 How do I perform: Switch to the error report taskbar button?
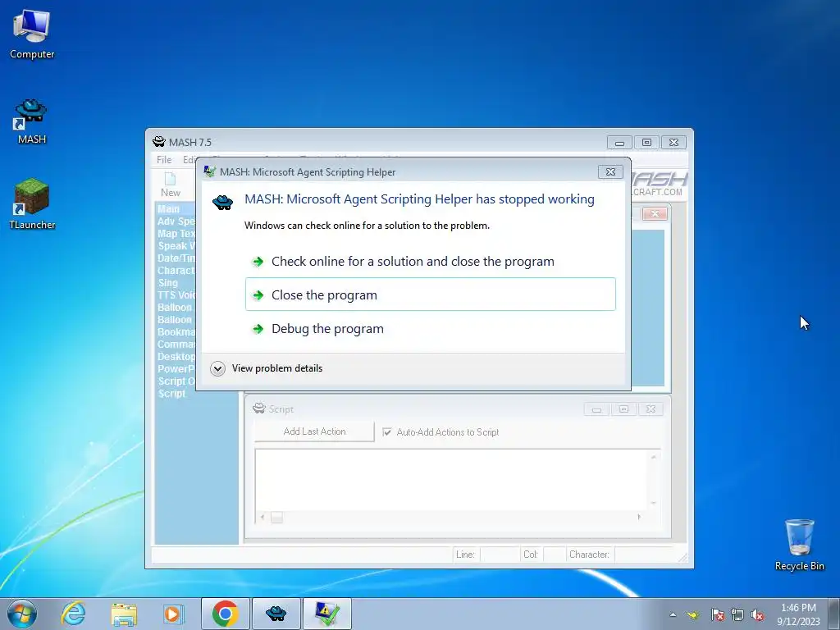(326, 614)
